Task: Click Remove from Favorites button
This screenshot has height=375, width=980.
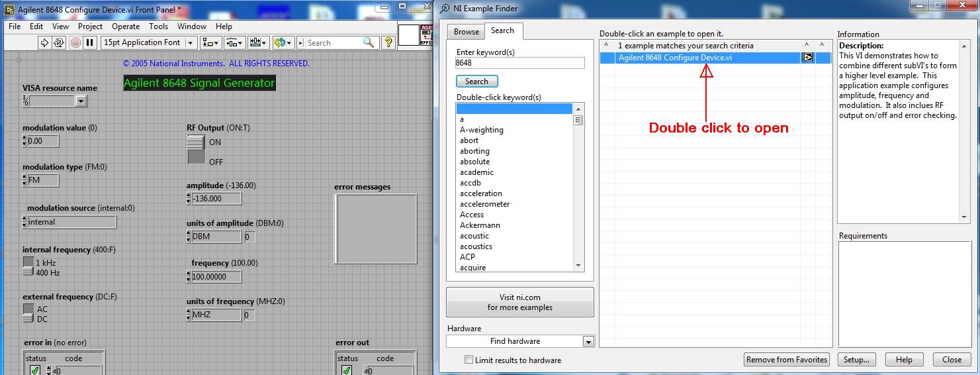Action: click(x=787, y=360)
